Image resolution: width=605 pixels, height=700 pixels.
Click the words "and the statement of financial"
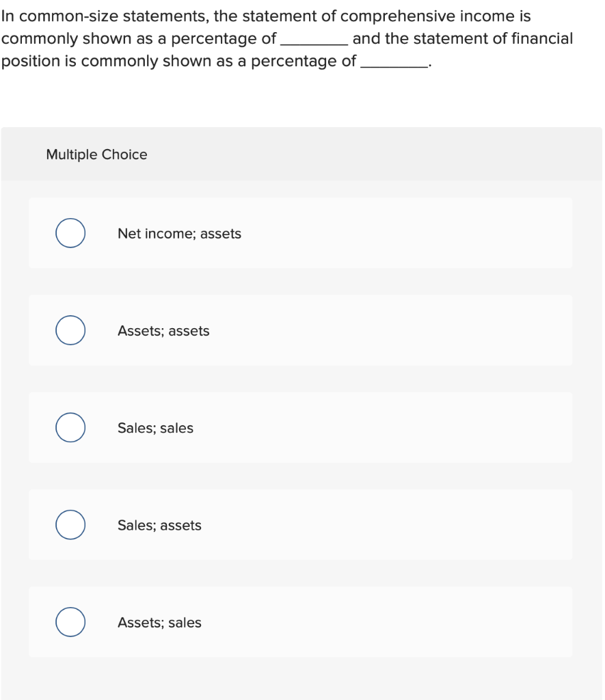463,39
